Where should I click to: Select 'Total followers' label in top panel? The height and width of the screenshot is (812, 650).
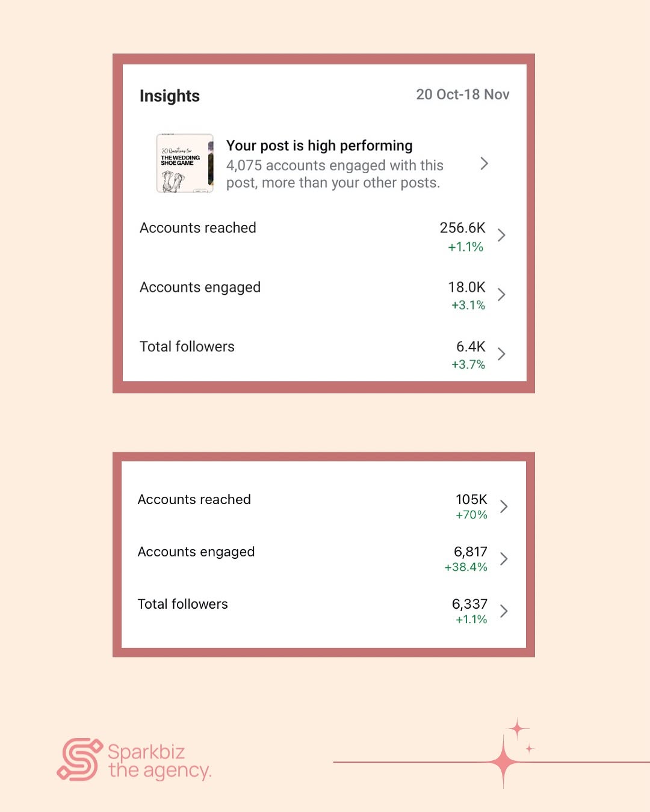coord(187,346)
